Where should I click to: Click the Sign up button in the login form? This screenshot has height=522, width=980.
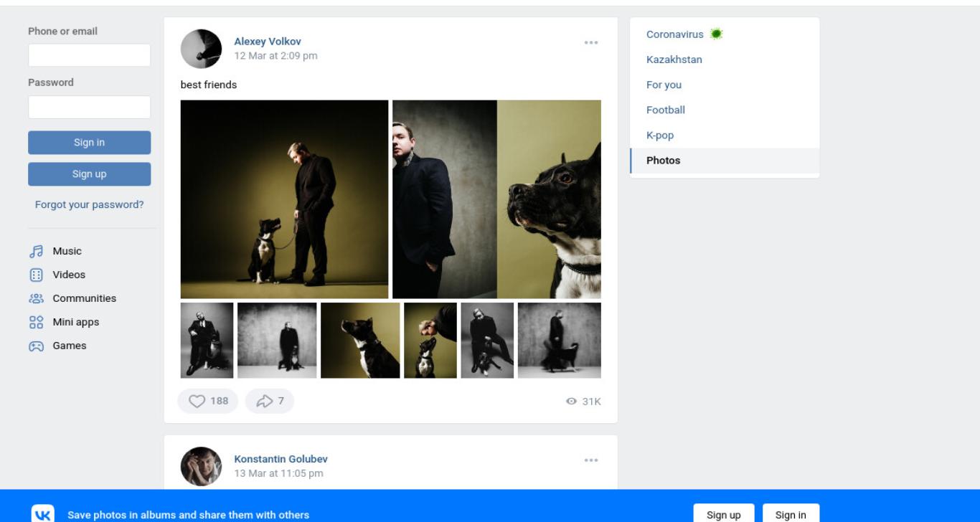(90, 174)
